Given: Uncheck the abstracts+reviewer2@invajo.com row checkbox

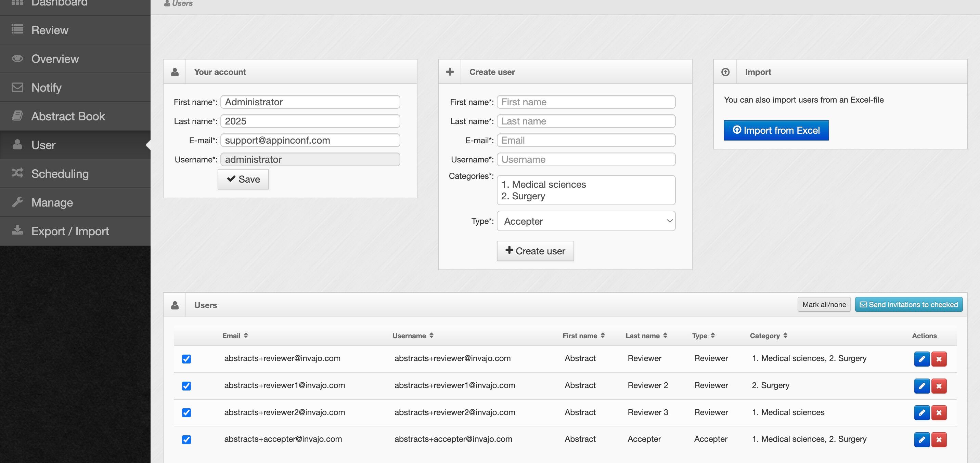Looking at the screenshot, I should coord(186,413).
